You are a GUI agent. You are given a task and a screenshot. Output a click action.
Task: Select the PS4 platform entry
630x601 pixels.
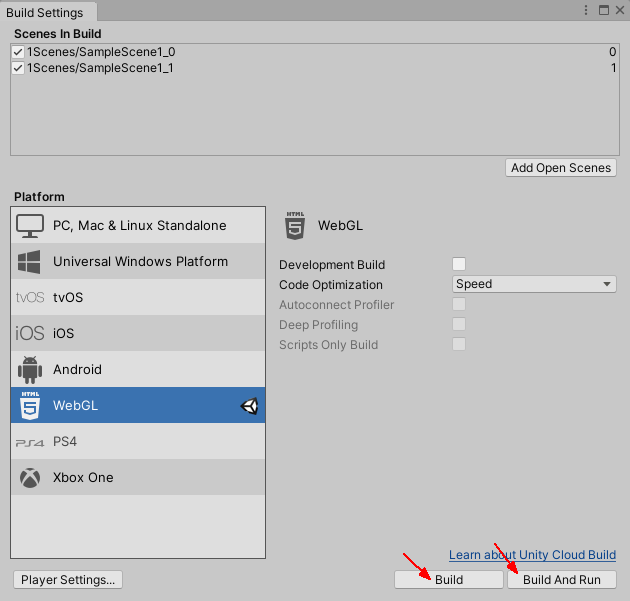pyautogui.click(x=138, y=441)
